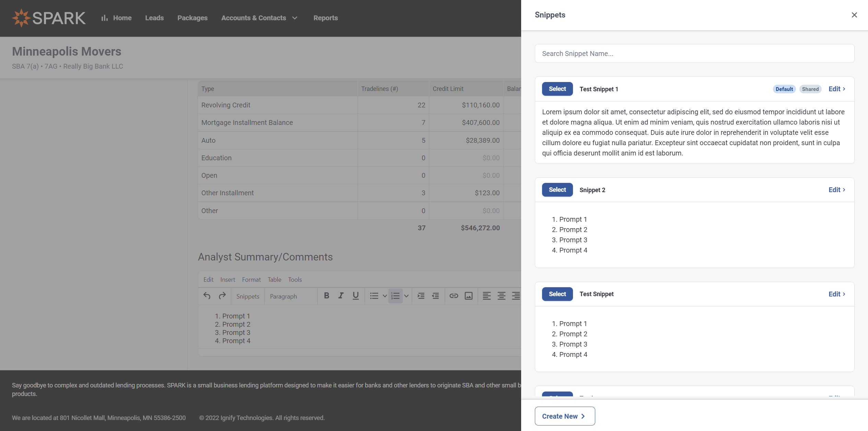This screenshot has width=868, height=431.
Task: Click the undo arrow in editor toolbar
Action: (x=207, y=296)
